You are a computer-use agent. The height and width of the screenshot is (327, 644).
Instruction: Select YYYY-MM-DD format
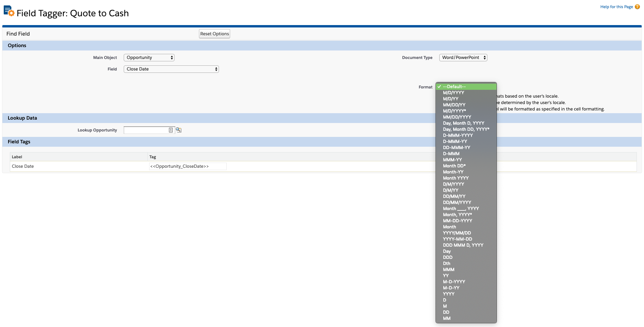(466, 239)
